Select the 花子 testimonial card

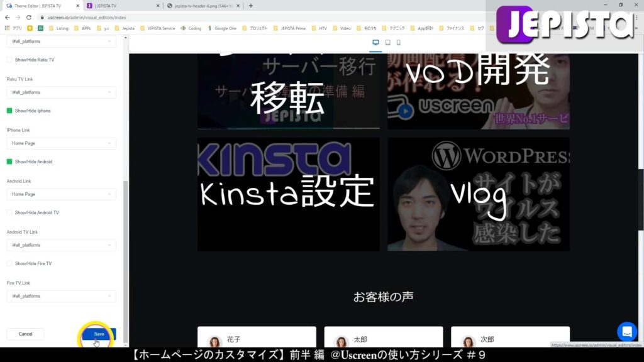point(257,337)
